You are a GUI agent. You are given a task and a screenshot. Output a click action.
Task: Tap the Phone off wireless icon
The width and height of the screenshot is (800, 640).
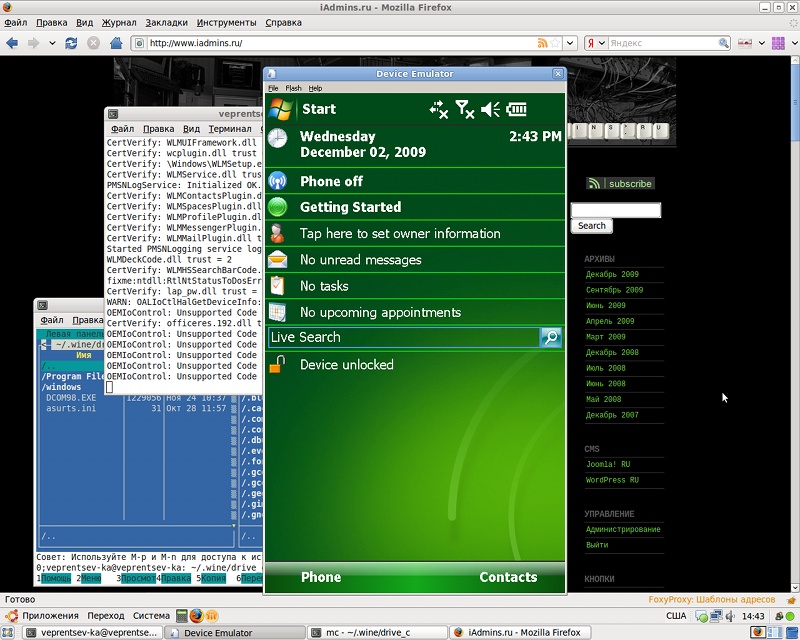click(278, 181)
